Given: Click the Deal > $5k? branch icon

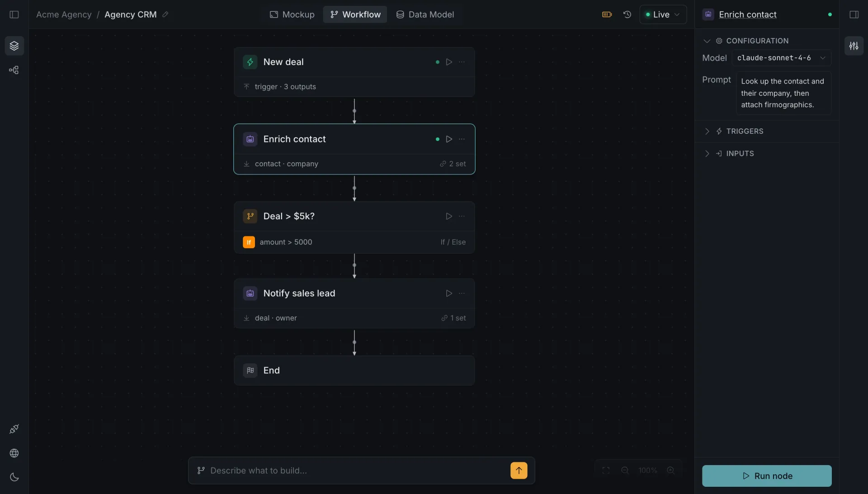Looking at the screenshot, I should pyautogui.click(x=250, y=216).
